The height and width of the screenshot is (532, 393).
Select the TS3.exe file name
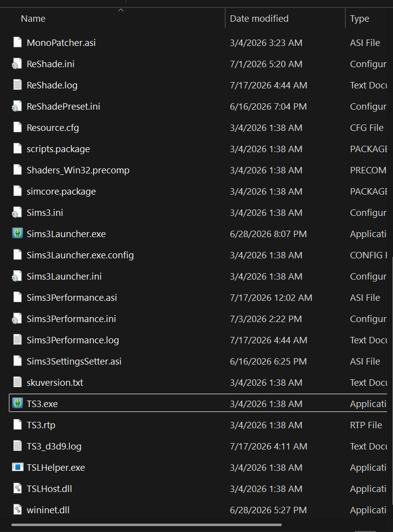coord(42,404)
